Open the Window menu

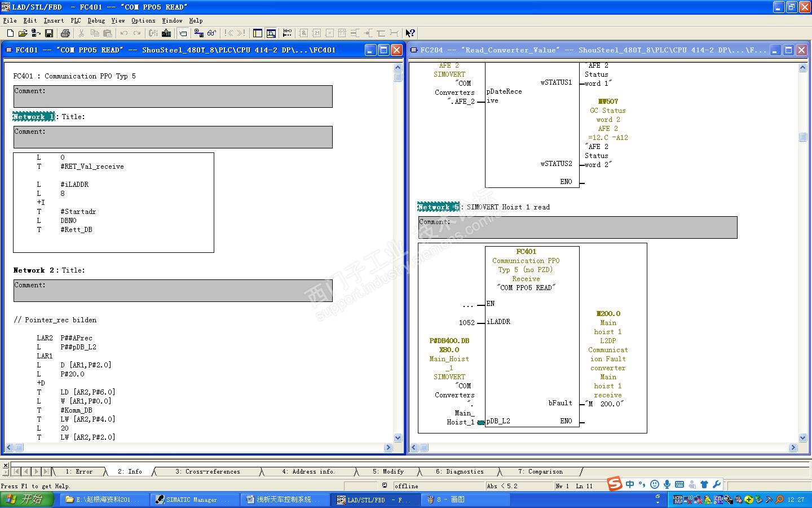click(172, 20)
